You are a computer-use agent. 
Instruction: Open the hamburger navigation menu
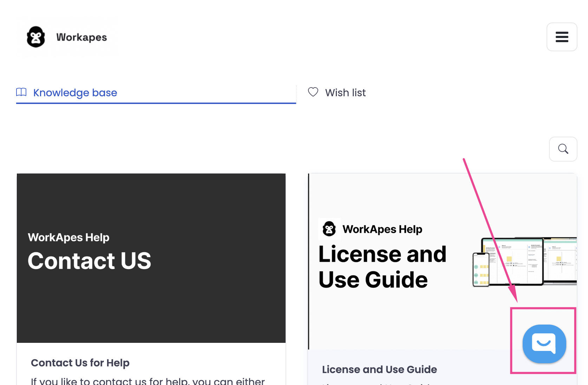click(562, 37)
